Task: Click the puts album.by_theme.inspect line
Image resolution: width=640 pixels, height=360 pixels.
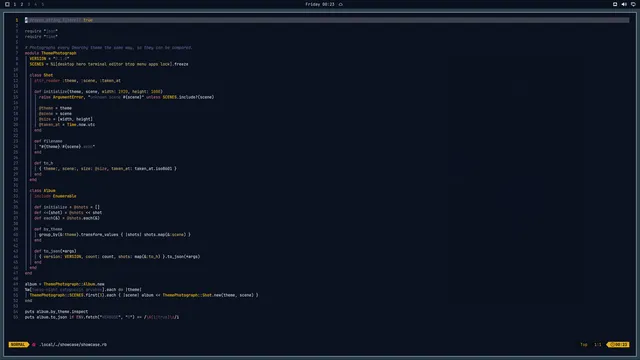Action: pyautogui.click(x=56, y=311)
